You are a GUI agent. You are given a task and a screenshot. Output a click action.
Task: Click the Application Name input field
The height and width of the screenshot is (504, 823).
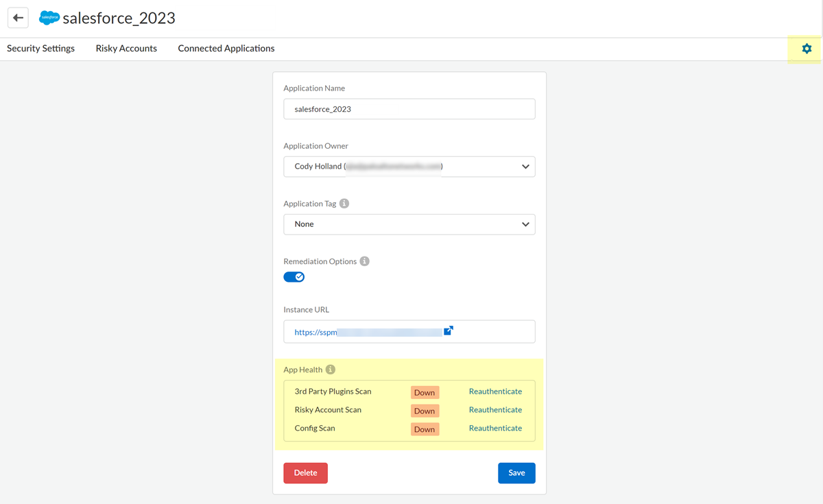409,109
